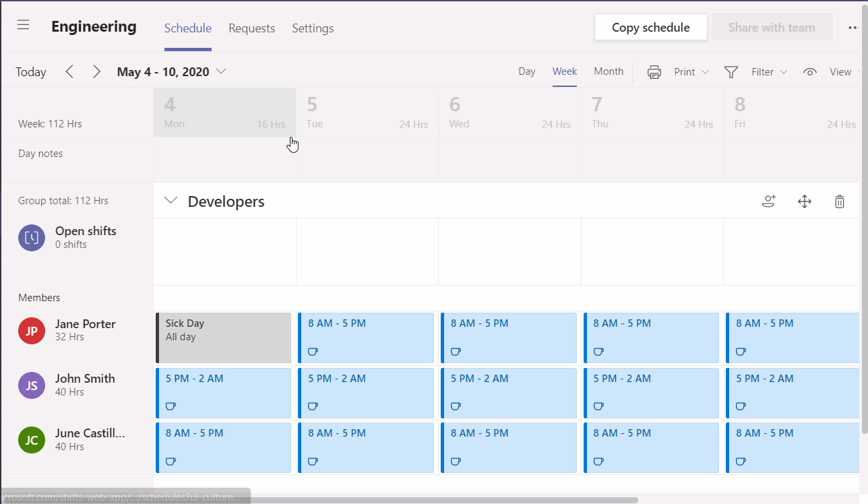The height and width of the screenshot is (504, 868).
Task: Open more options ellipsis menu
Action: pos(853,28)
